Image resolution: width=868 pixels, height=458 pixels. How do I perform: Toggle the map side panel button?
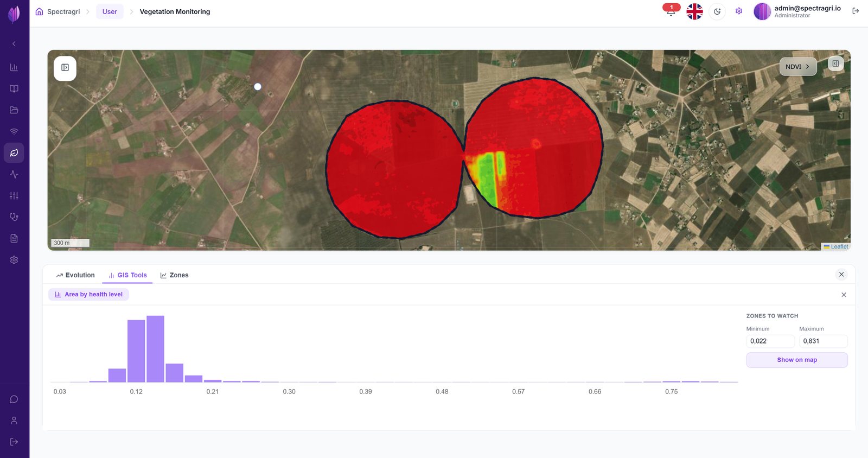(65, 68)
